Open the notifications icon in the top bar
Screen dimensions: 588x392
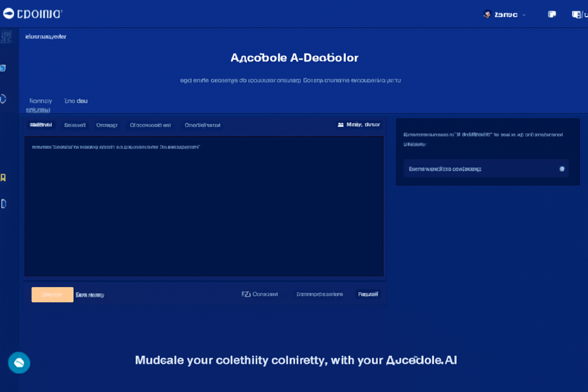click(x=551, y=14)
